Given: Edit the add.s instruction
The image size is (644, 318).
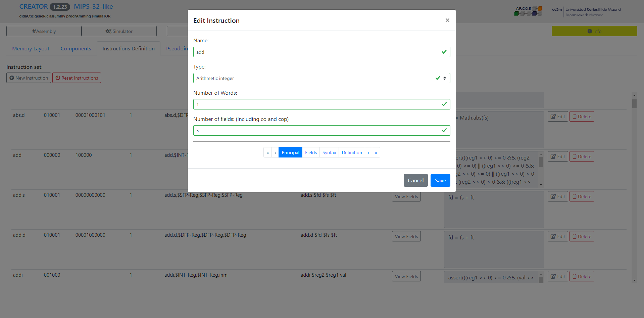Looking at the screenshot, I should coord(558,196).
